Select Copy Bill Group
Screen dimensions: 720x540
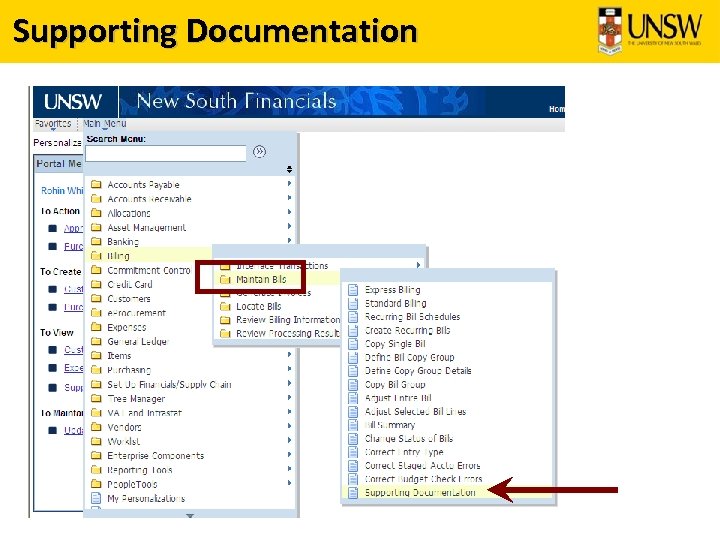[395, 384]
